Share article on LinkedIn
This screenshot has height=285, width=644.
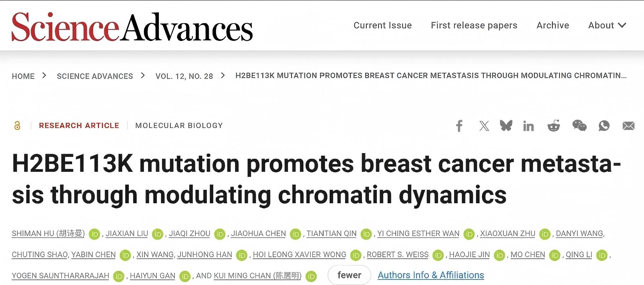[x=528, y=126]
